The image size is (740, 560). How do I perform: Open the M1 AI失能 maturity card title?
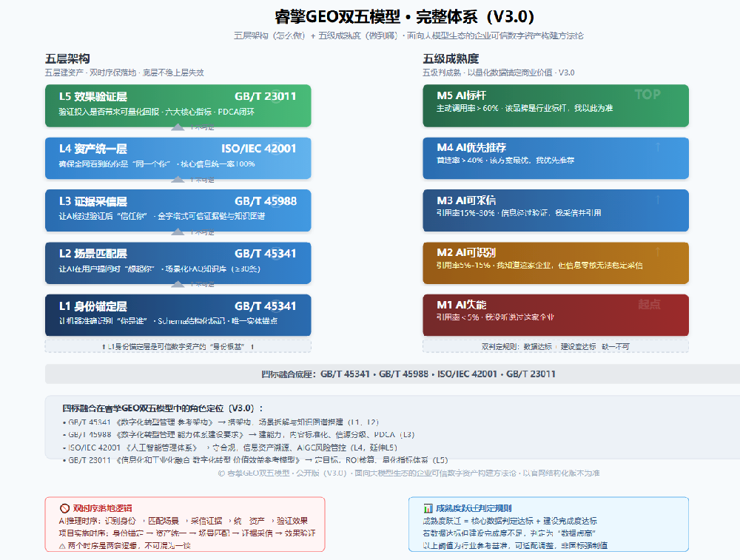pyautogui.click(x=461, y=305)
